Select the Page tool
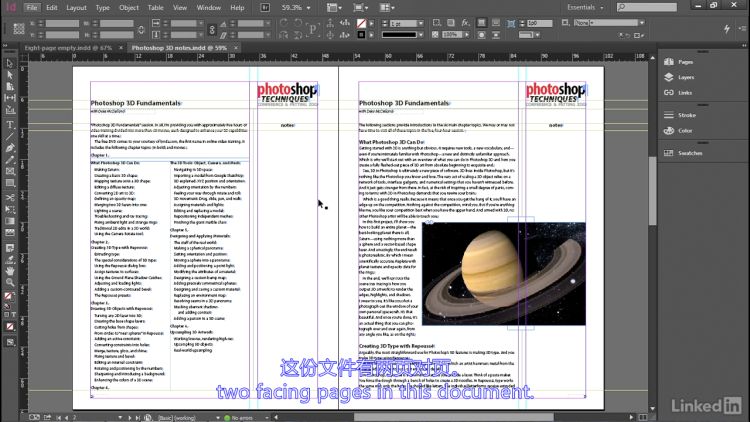Image resolution: width=750 pixels, height=422 pixels. pyautogui.click(x=10, y=87)
